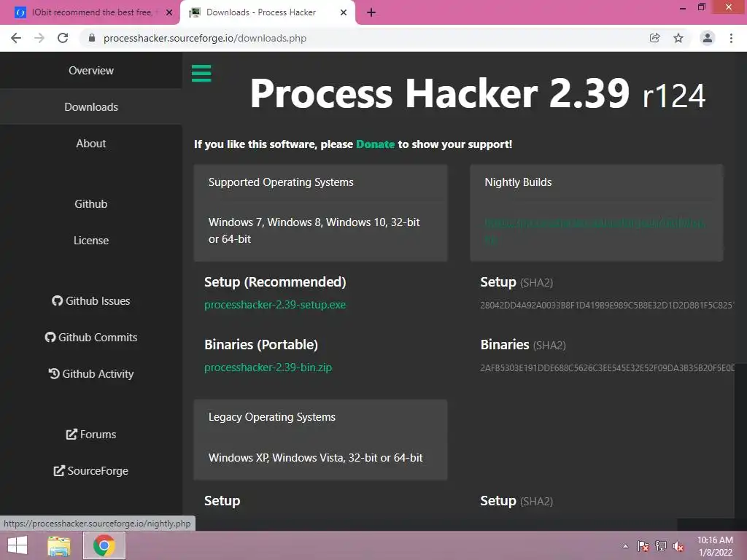Open About in the sidebar
This screenshot has width=747, height=560.
tap(91, 144)
